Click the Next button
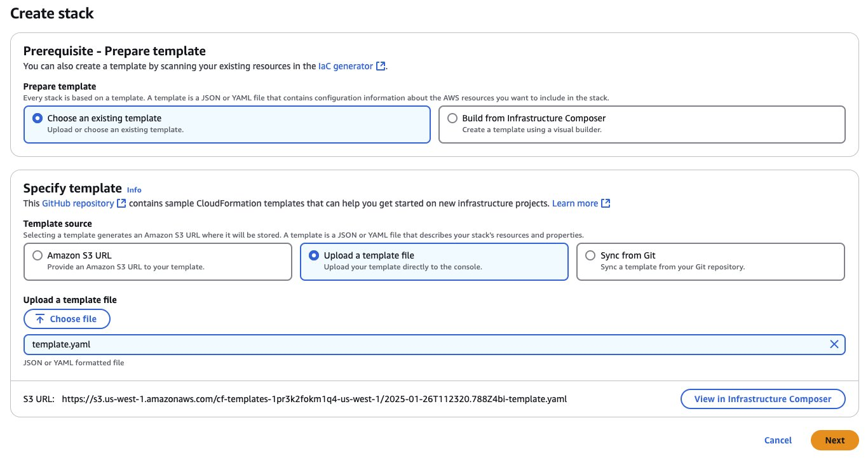The width and height of the screenshot is (868, 465). (834, 440)
